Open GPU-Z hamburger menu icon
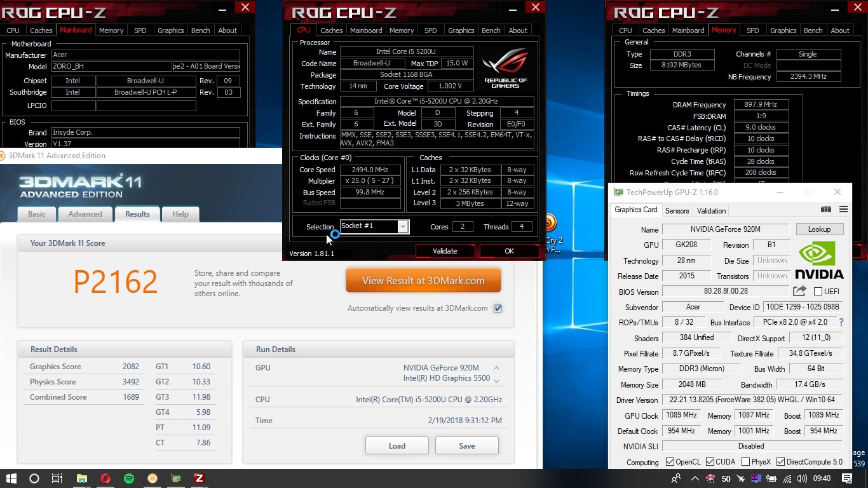 click(843, 210)
